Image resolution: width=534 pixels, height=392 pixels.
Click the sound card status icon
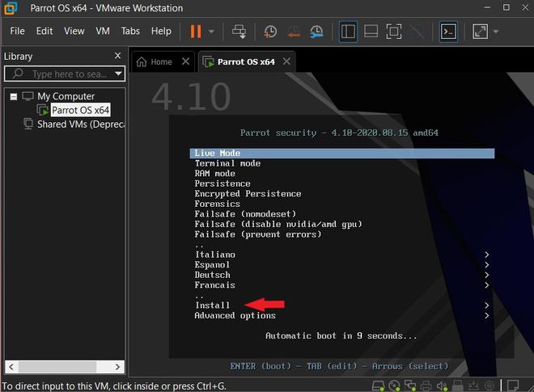tap(442, 386)
